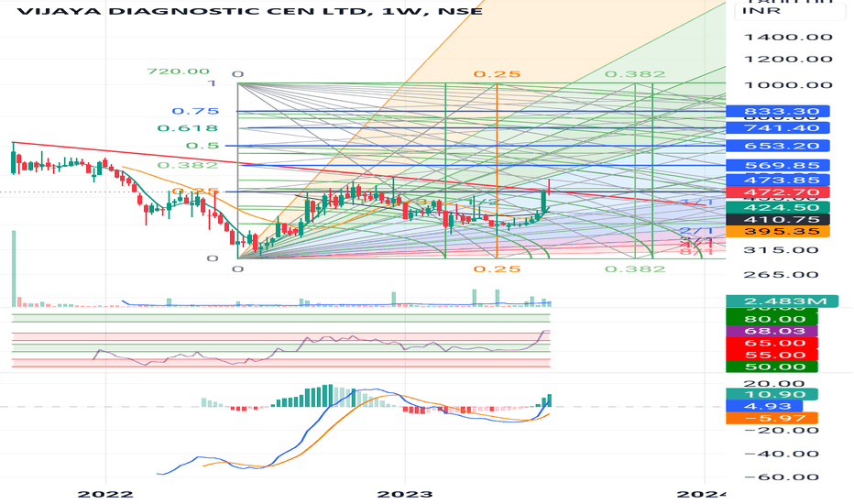Click the blue 833.30 price tag

[x=778, y=112]
